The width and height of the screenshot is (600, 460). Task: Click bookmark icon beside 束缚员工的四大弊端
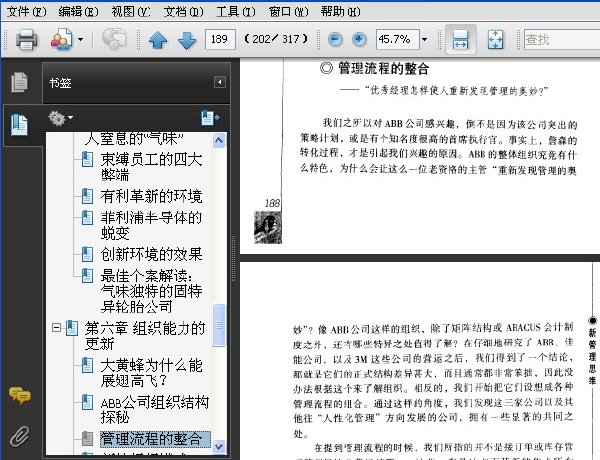pyautogui.click(x=87, y=159)
